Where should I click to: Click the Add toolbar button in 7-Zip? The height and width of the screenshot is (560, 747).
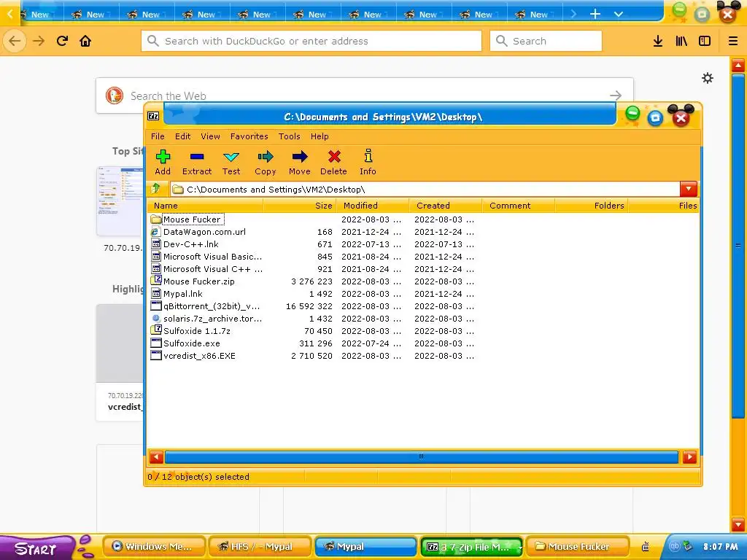pos(163,163)
